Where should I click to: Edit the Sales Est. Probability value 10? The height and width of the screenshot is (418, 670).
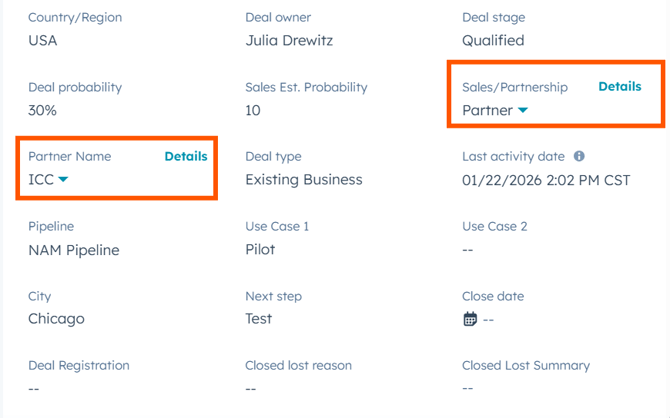click(x=253, y=111)
